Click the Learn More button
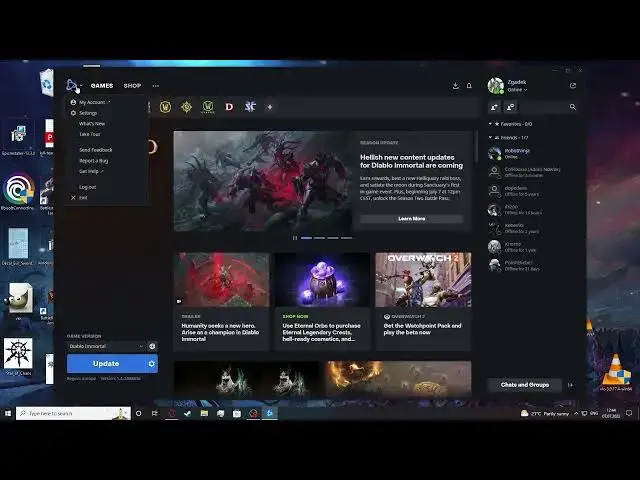Viewport: 640px width, 480px height. [x=411, y=219]
